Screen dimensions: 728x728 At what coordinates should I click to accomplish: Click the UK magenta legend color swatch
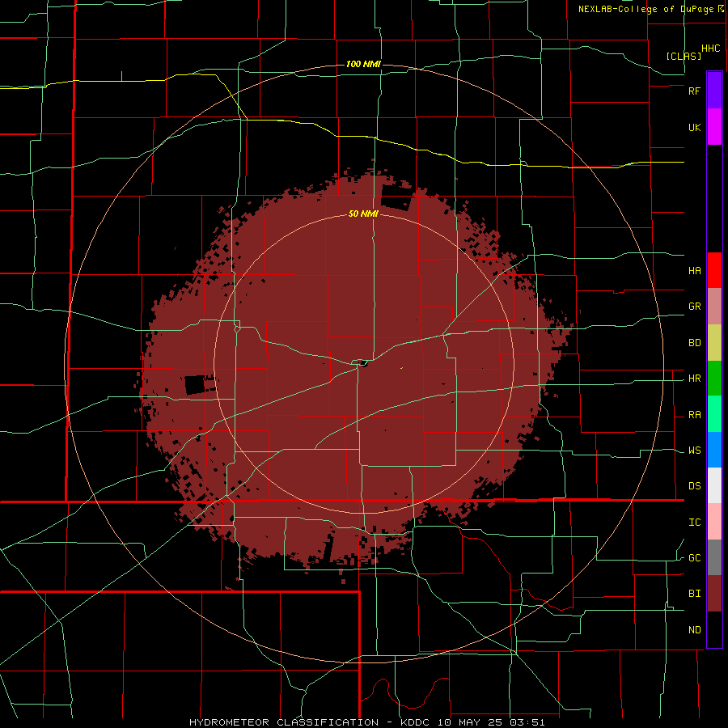click(x=714, y=127)
